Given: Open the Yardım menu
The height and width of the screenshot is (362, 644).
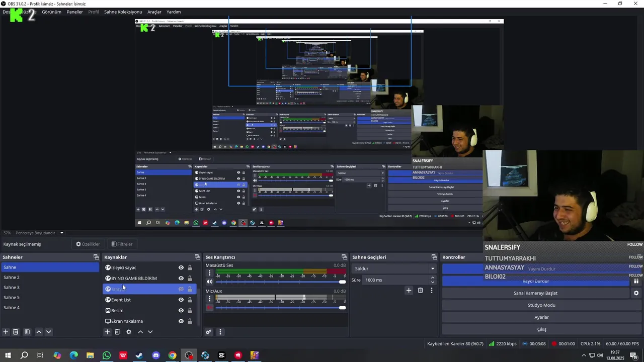Looking at the screenshot, I should click(x=174, y=12).
